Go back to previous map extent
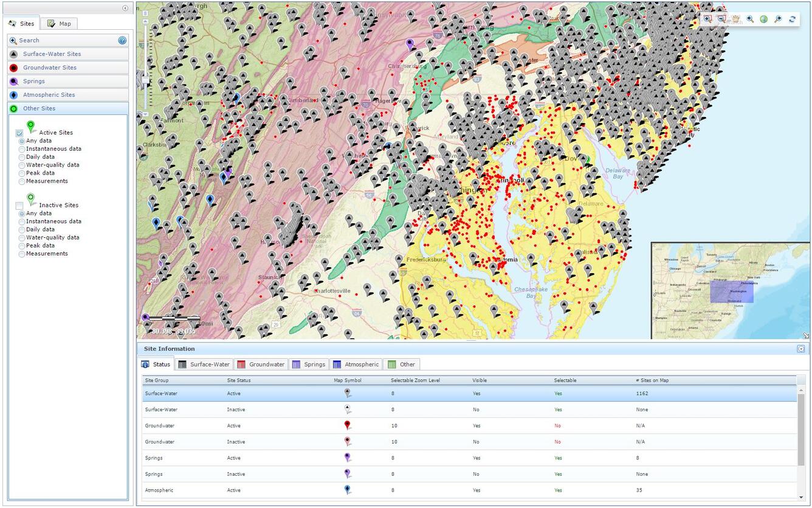 [x=749, y=19]
